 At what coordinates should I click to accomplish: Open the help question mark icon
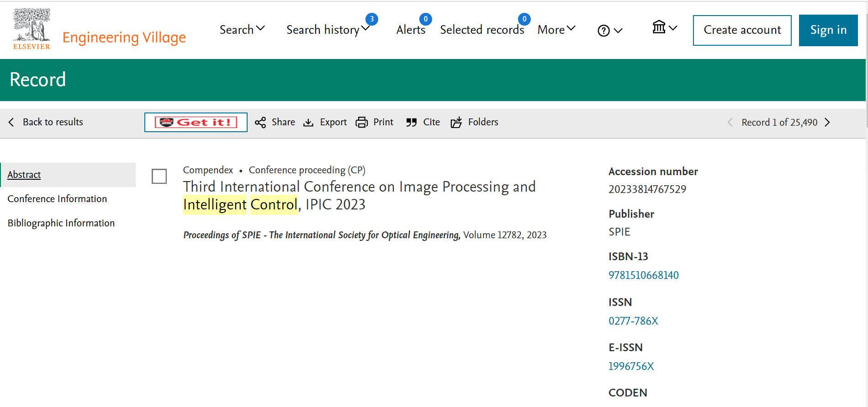(x=603, y=31)
